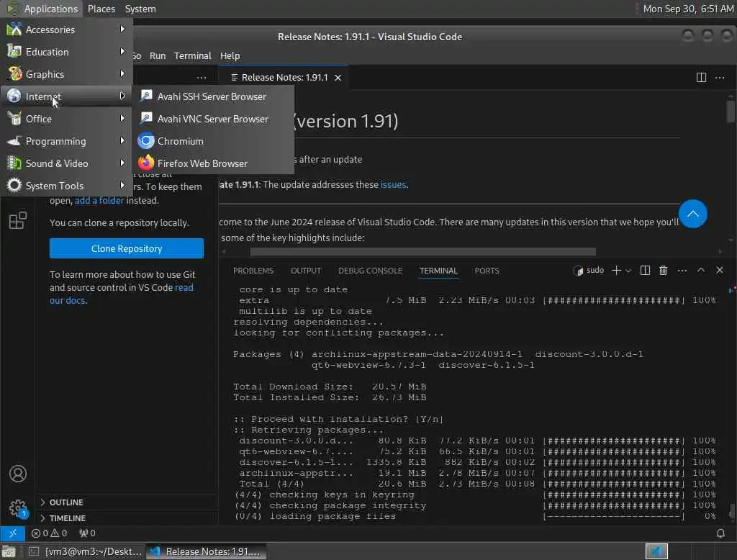Open the Accounts icon in activity bar
This screenshot has height=560, width=737.
tap(18, 474)
